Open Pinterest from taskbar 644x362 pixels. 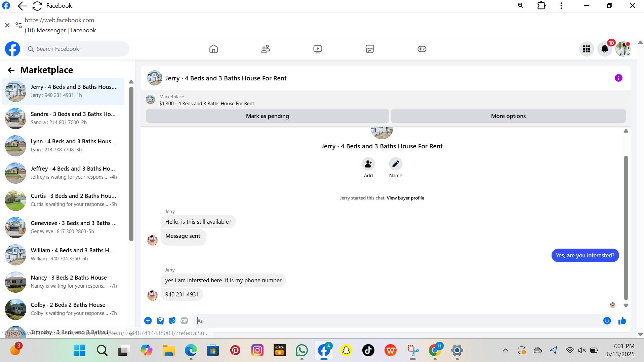235,351
